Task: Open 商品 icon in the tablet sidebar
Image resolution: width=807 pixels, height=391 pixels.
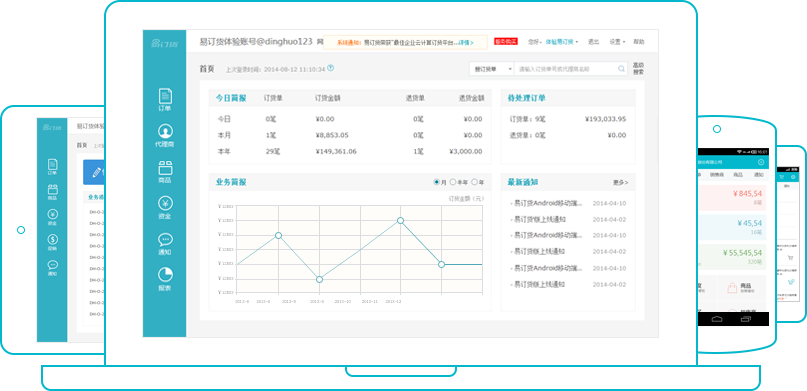Action: [52, 192]
